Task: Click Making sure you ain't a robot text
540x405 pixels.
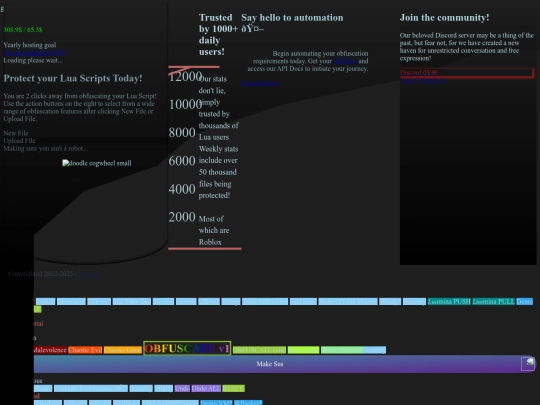Action: coord(45,148)
